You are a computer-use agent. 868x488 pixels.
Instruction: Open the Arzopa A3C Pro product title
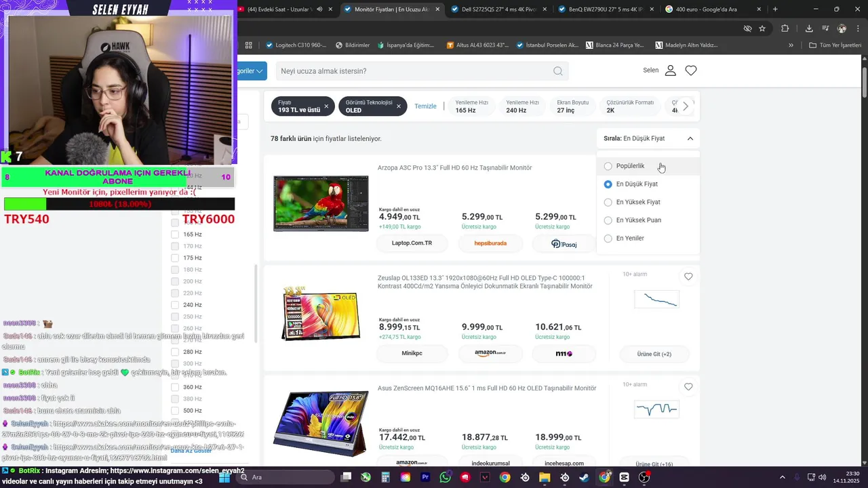point(454,168)
